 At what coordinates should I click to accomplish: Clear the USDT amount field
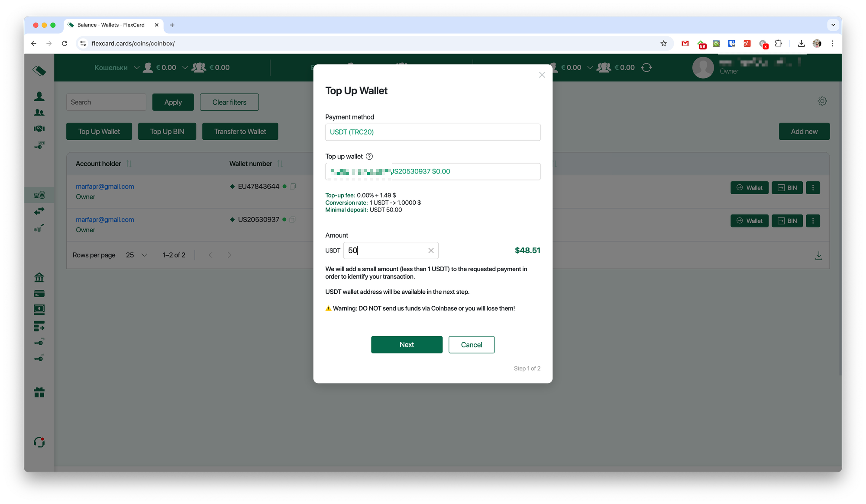(431, 250)
